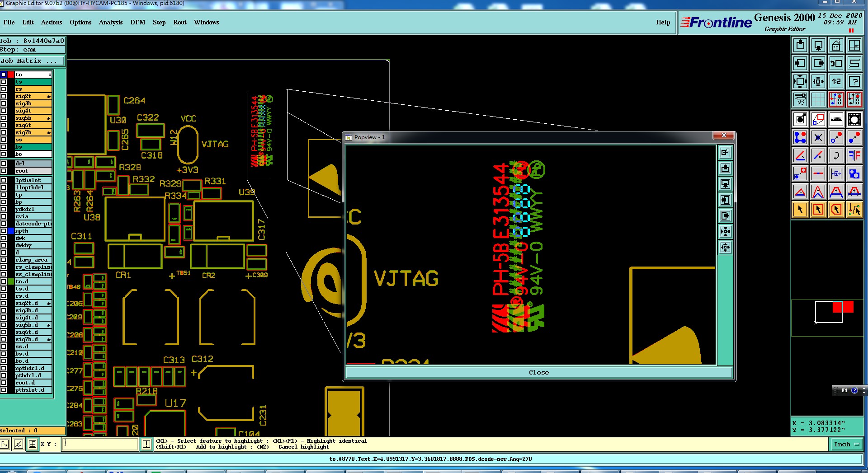Select the net select tool
Screen dimensions: 868x473
(854, 210)
